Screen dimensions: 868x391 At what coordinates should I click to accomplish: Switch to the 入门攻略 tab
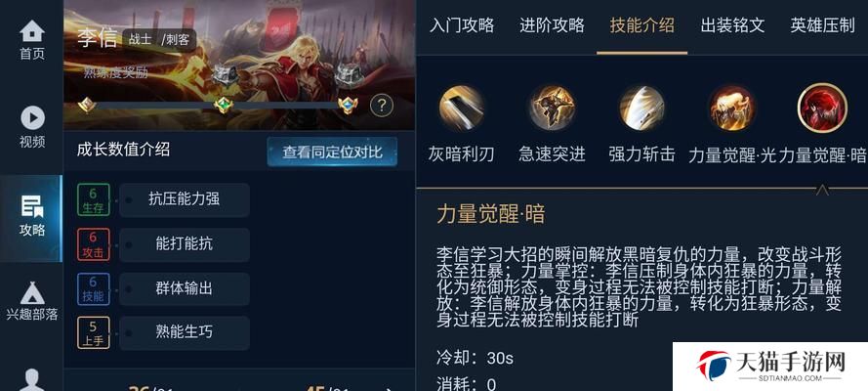(x=462, y=25)
